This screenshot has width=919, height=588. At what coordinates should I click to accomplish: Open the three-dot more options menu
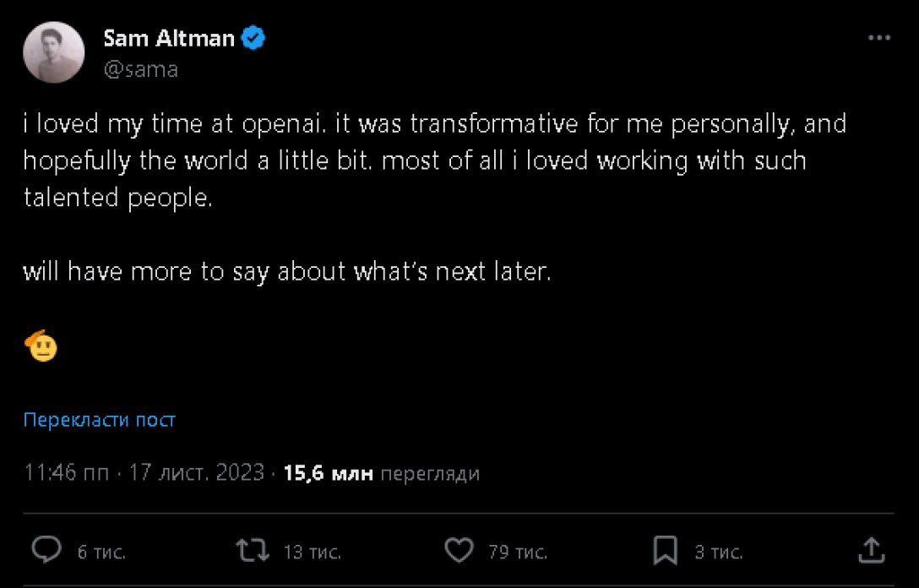point(879,39)
